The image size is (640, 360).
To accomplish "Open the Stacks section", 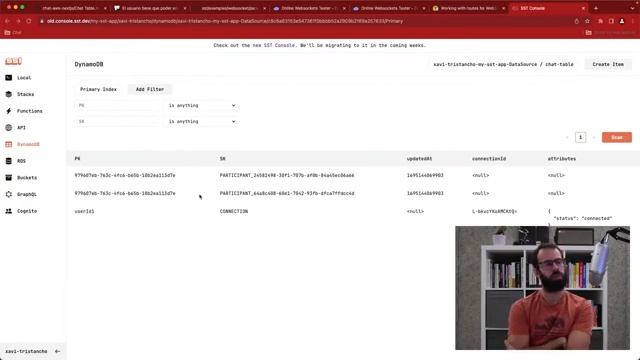I will (20, 94).
